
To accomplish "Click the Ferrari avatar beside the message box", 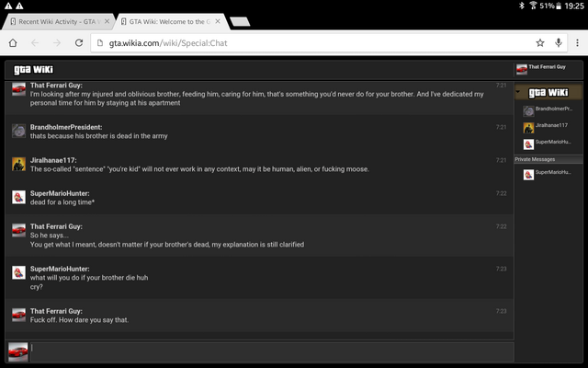I will 18,351.
